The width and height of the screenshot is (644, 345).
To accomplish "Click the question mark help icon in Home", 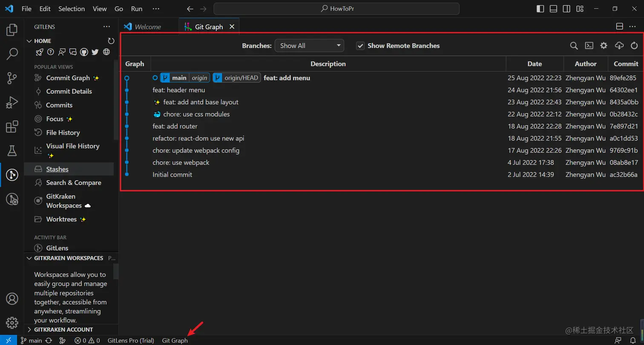I will pos(51,52).
